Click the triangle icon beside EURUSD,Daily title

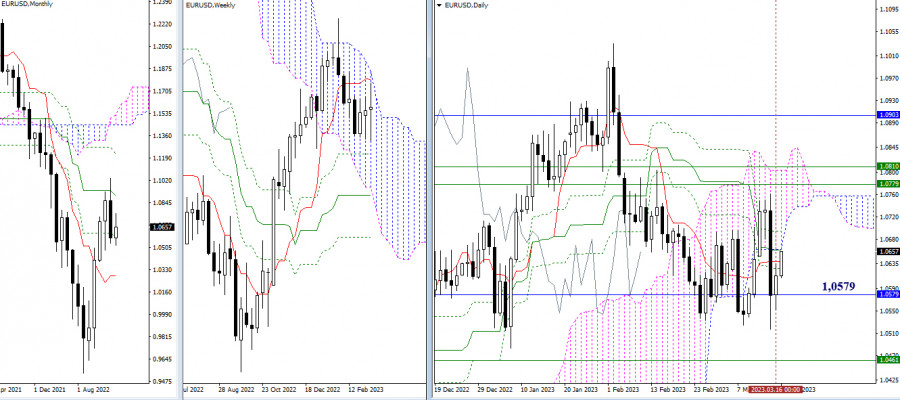click(439, 7)
